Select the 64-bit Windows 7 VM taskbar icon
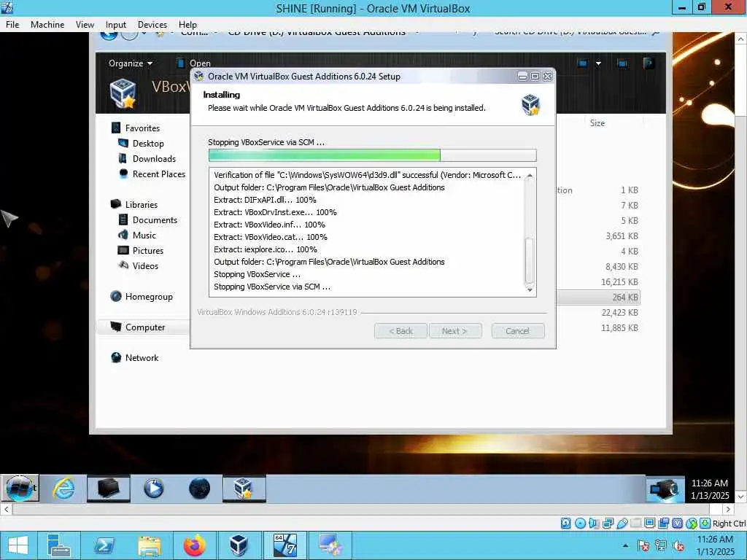This screenshot has height=560, width=747. 285,545
